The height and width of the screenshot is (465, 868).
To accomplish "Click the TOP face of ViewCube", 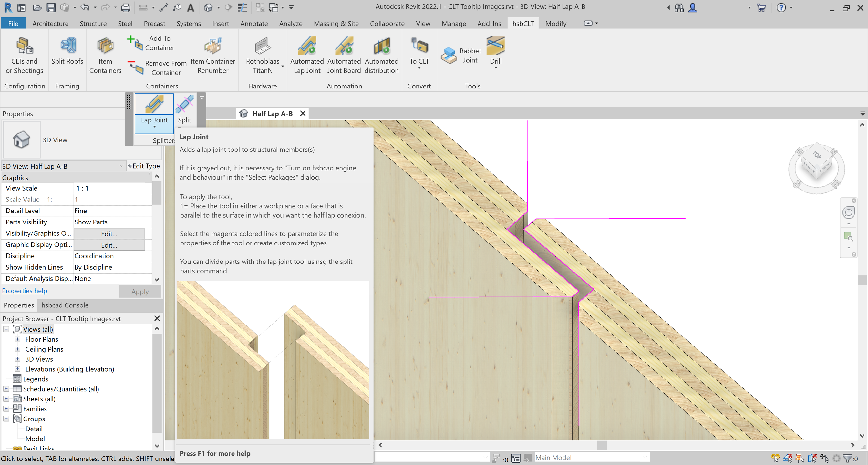I will coord(816,155).
